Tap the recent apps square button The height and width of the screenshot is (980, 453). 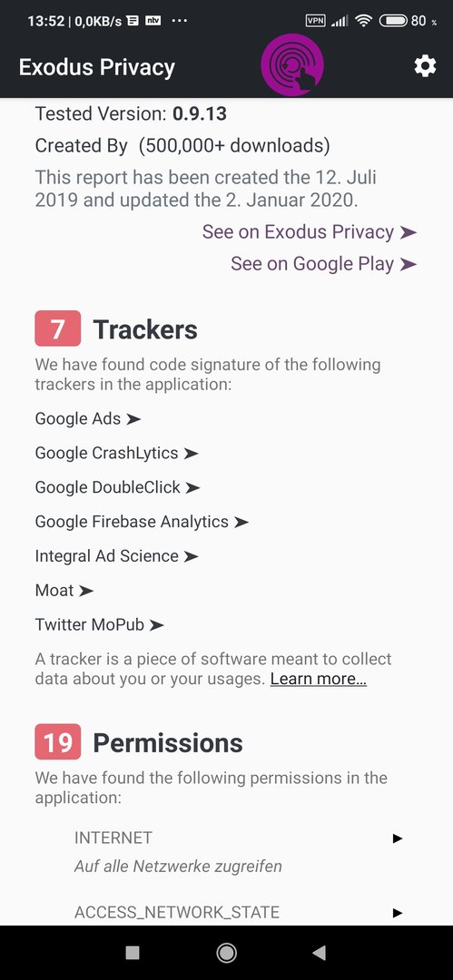coord(133,953)
